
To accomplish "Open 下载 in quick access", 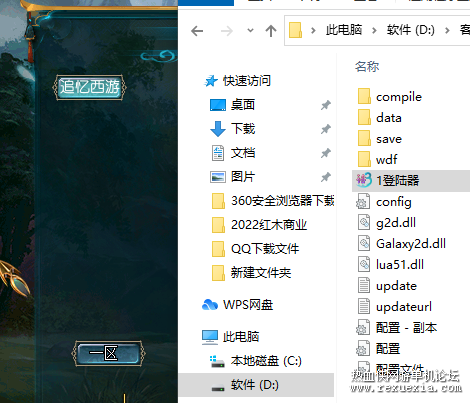I will point(243,129).
